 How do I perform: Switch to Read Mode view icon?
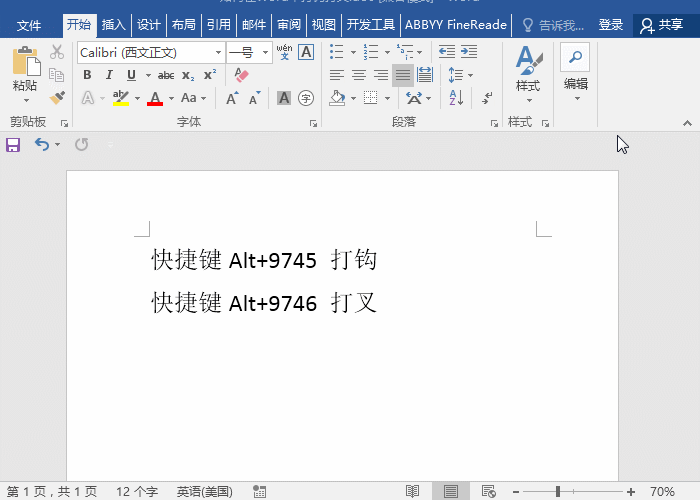coord(412,492)
